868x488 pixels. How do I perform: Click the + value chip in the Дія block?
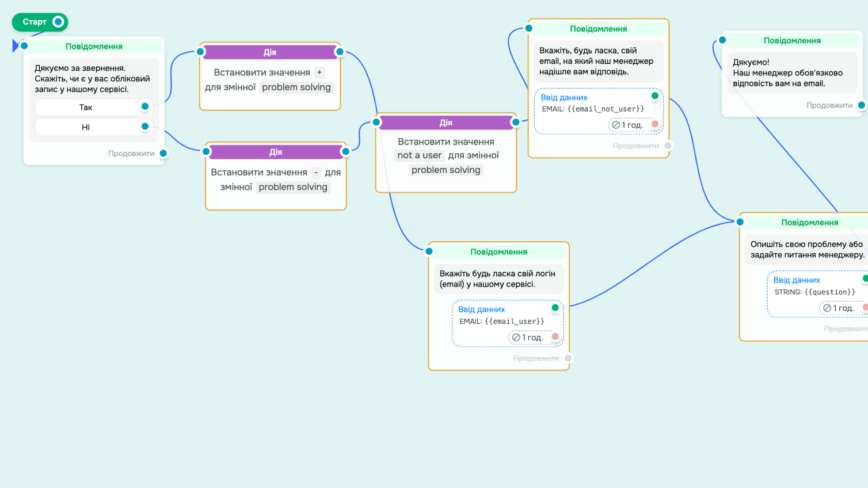tap(319, 73)
